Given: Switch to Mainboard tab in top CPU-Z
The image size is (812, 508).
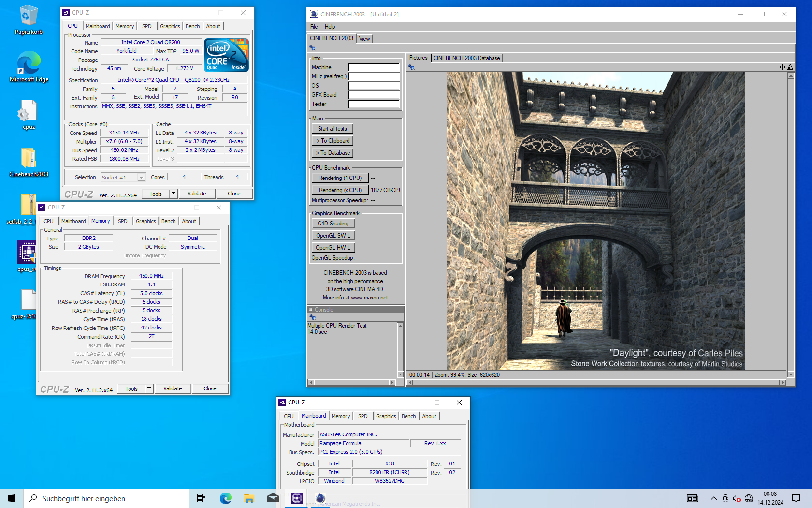Looking at the screenshot, I should click(x=98, y=26).
